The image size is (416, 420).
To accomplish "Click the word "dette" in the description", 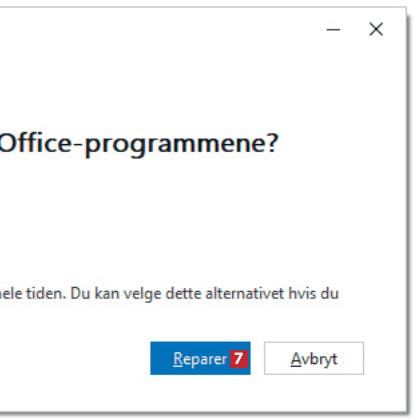I will 184,294.
